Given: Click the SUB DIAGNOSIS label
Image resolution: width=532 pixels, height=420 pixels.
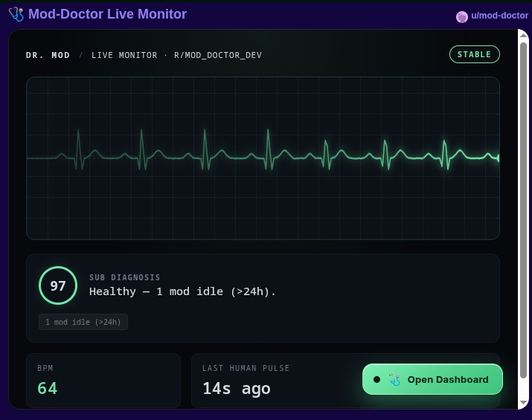Looking at the screenshot, I should pos(124,277).
